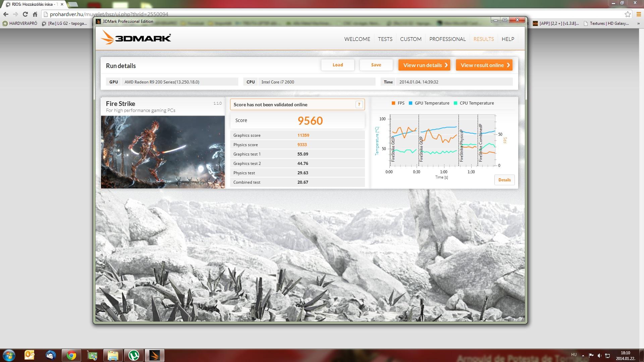Screen dimensions: 644x362
Task: Click the Run details heading
Action: click(x=121, y=66)
